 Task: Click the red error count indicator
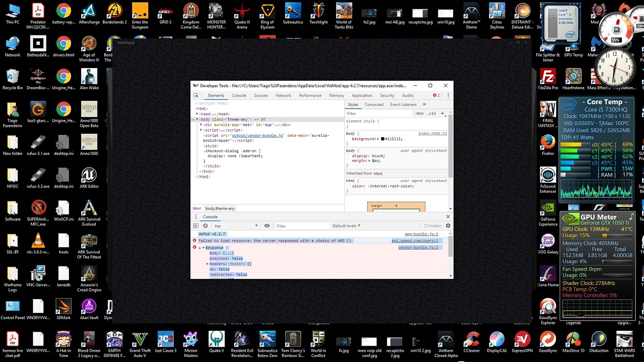tap(436, 95)
